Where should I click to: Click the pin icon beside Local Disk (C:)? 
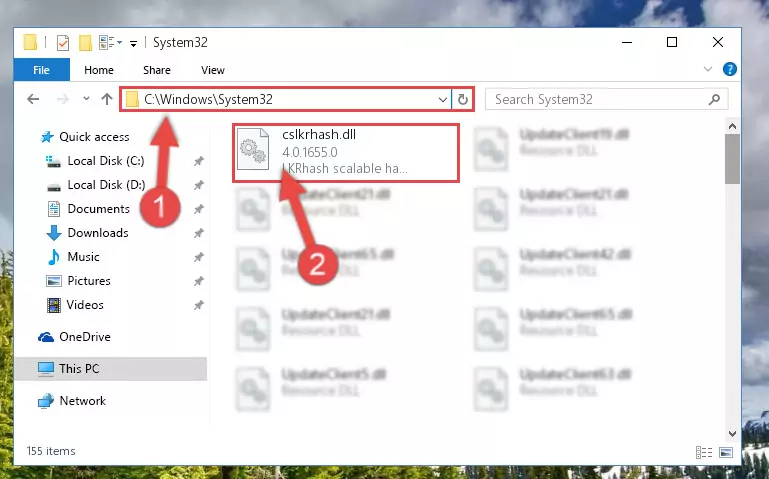[198, 161]
